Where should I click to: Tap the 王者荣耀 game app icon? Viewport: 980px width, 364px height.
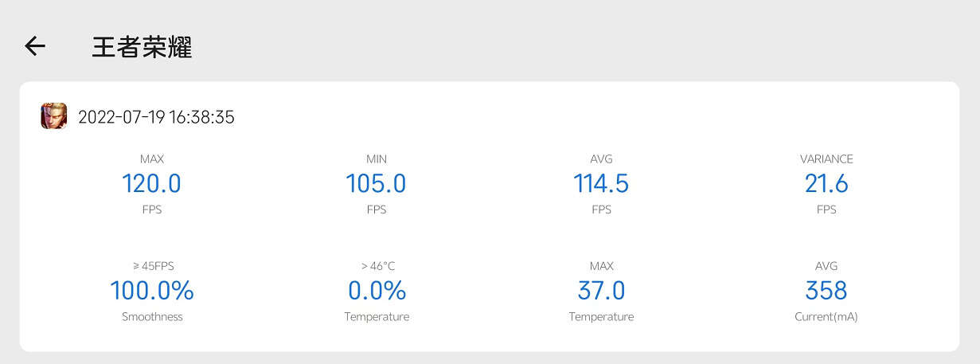pyautogui.click(x=53, y=116)
